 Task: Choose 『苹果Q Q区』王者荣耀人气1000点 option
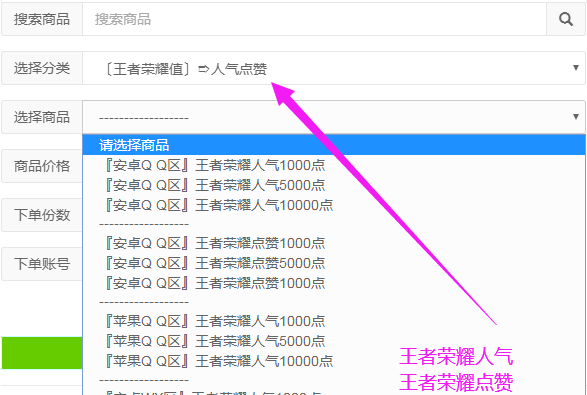334,321
